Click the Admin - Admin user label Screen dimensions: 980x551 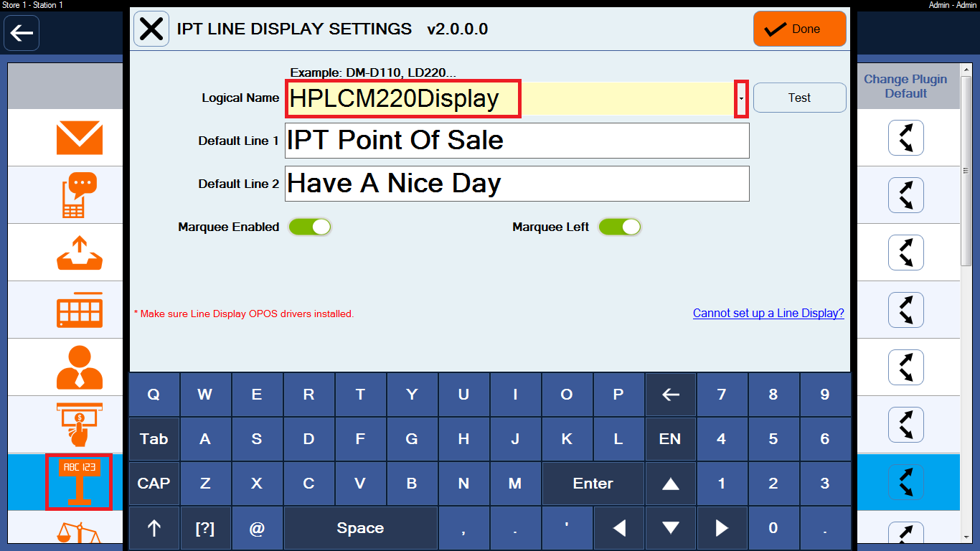[953, 5]
